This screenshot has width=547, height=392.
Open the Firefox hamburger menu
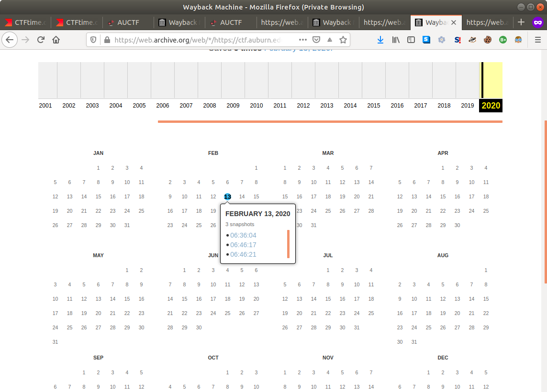[538, 40]
